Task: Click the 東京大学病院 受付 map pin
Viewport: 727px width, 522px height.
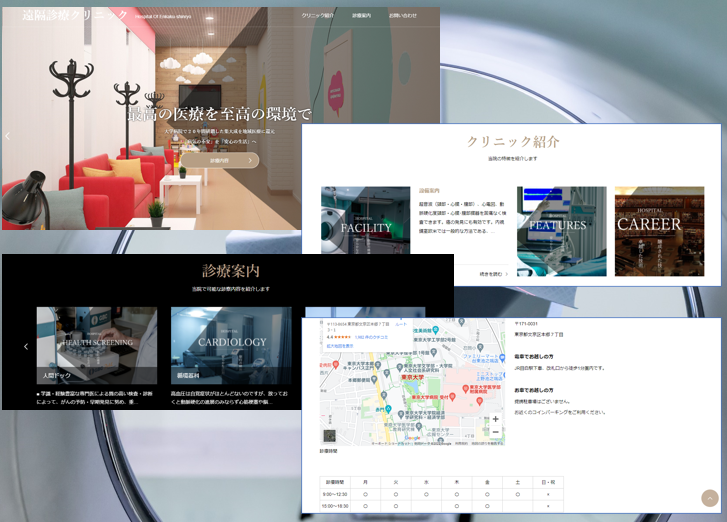Action: tap(453, 397)
